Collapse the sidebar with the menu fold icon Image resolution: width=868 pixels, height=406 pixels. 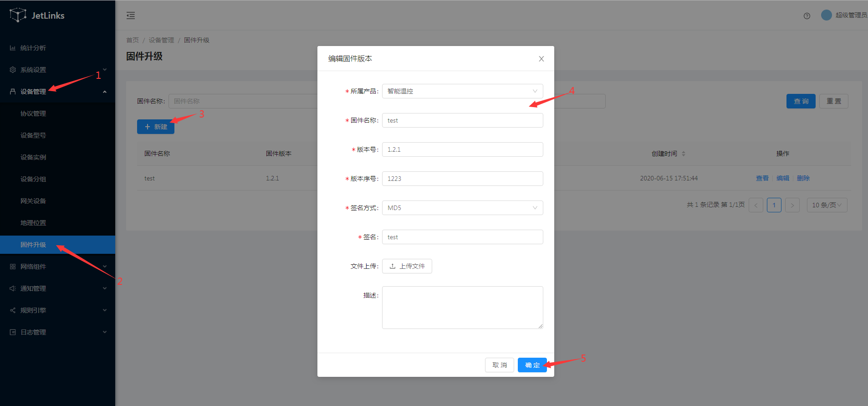coord(131,15)
